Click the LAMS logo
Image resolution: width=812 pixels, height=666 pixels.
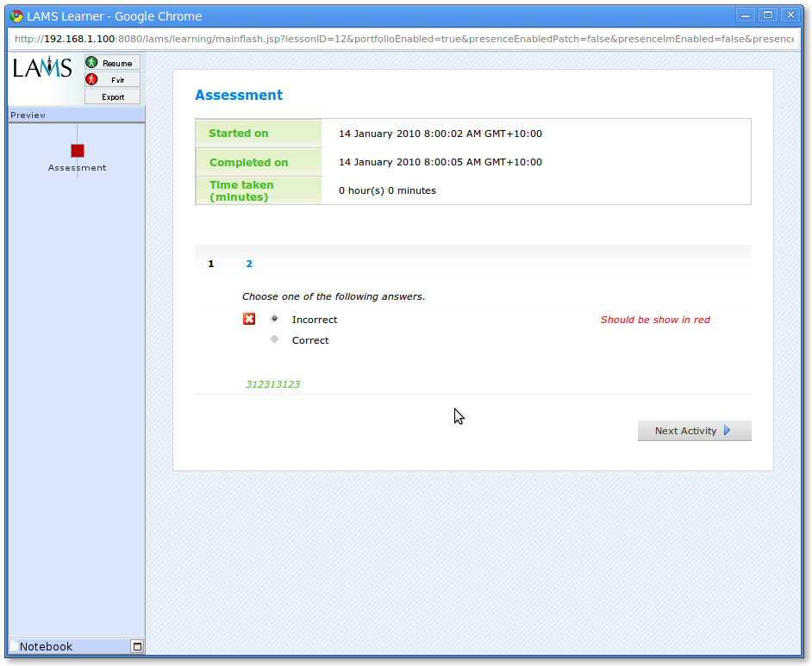(43, 68)
